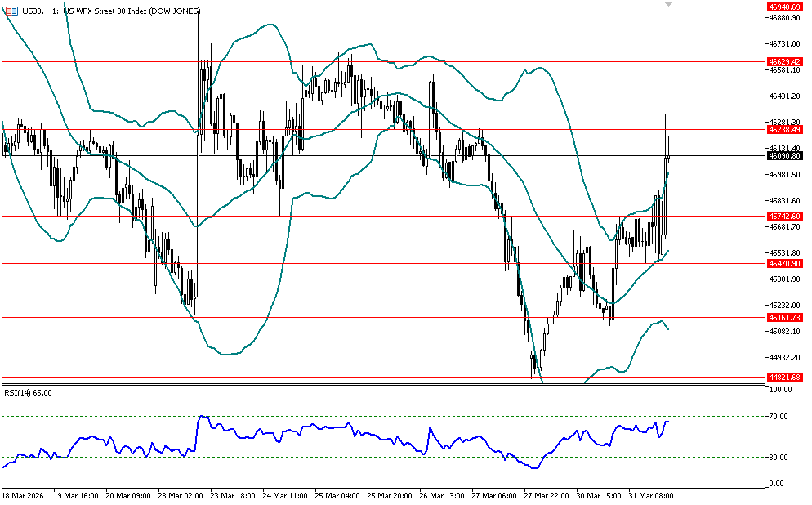Click the 23 Mar 02:00 time label

(x=180, y=495)
